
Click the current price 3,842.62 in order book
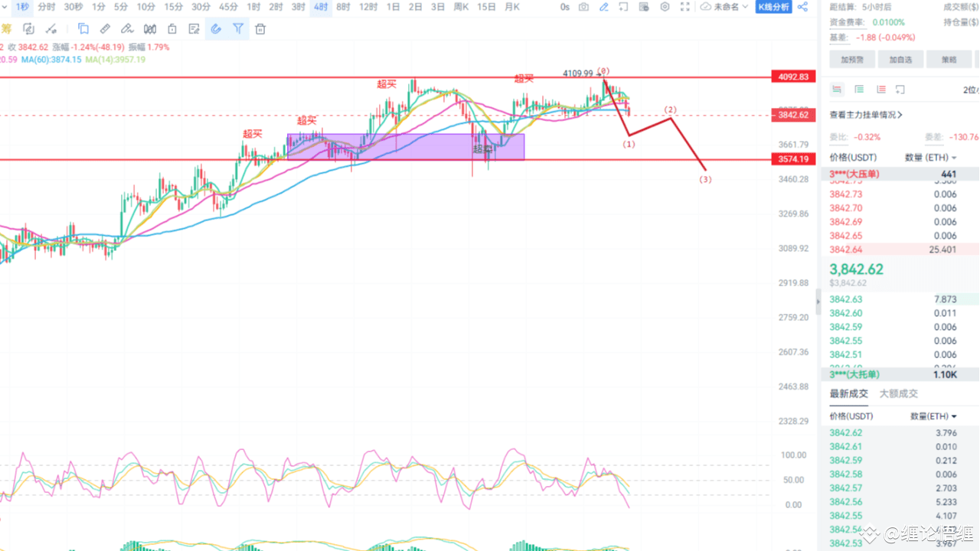click(x=856, y=269)
